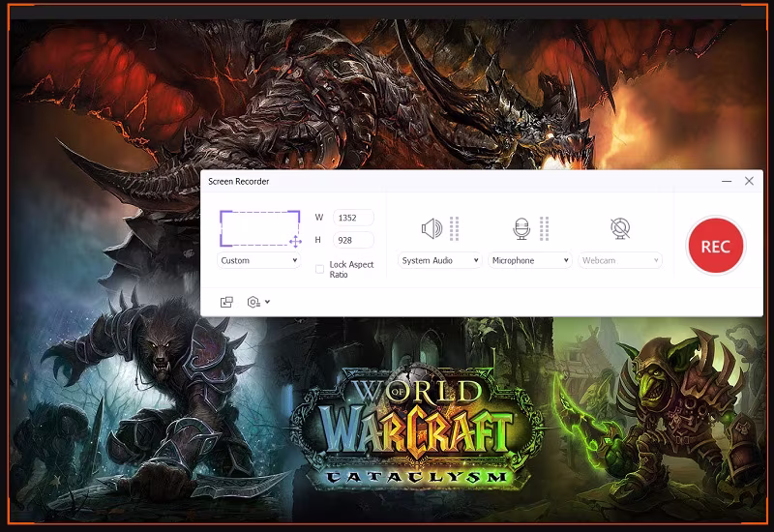The width and height of the screenshot is (774, 532).
Task: Close the Screen Recorder window
Action: pos(749,181)
